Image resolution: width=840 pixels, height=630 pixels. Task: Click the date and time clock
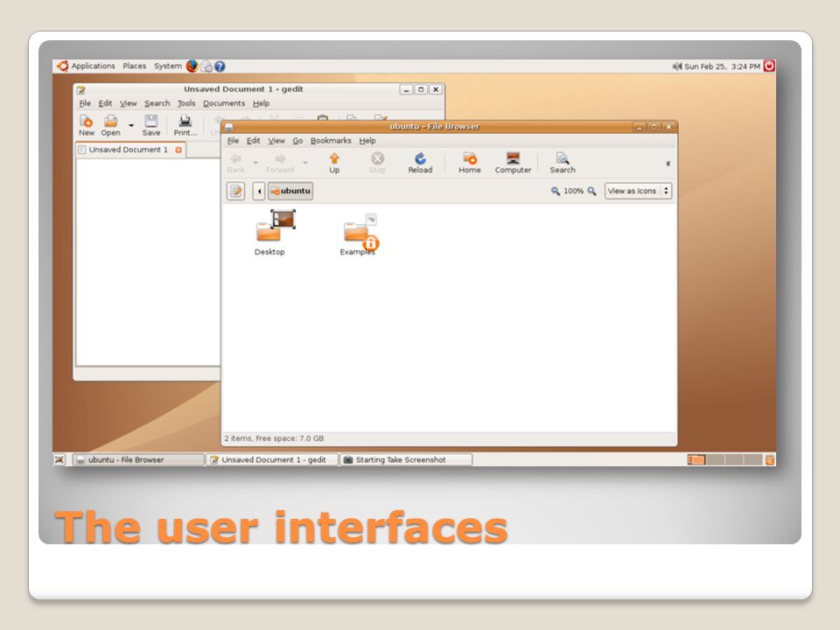722,66
